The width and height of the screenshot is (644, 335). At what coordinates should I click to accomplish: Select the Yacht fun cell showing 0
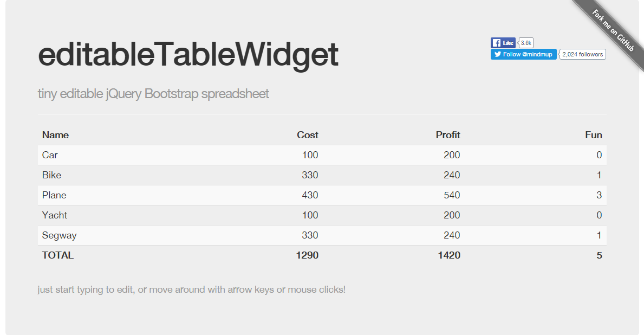tap(536, 215)
